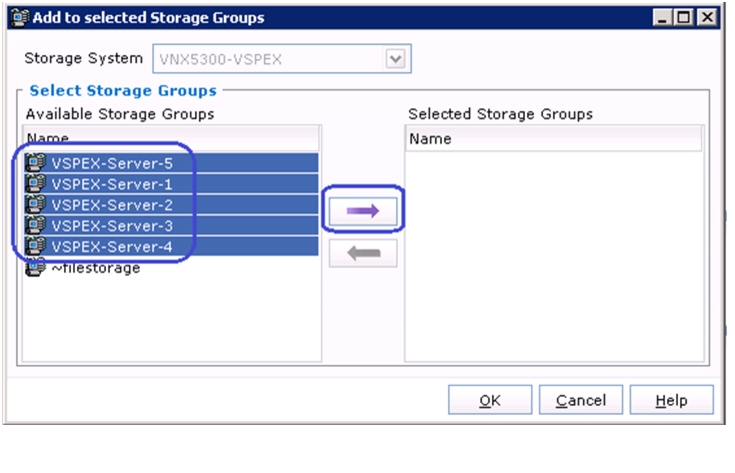Click the left arrow to remove storage groups
The image size is (735, 473).
[363, 253]
